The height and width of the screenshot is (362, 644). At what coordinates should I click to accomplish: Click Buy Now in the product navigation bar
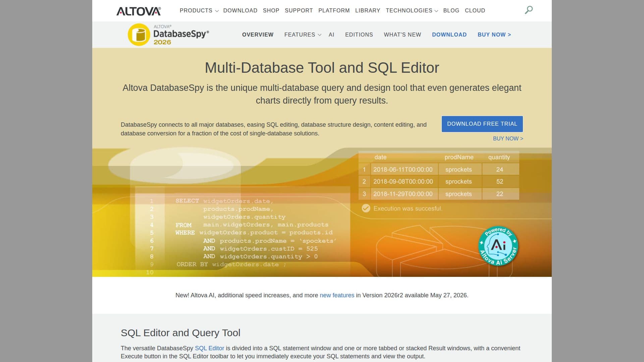(x=494, y=35)
